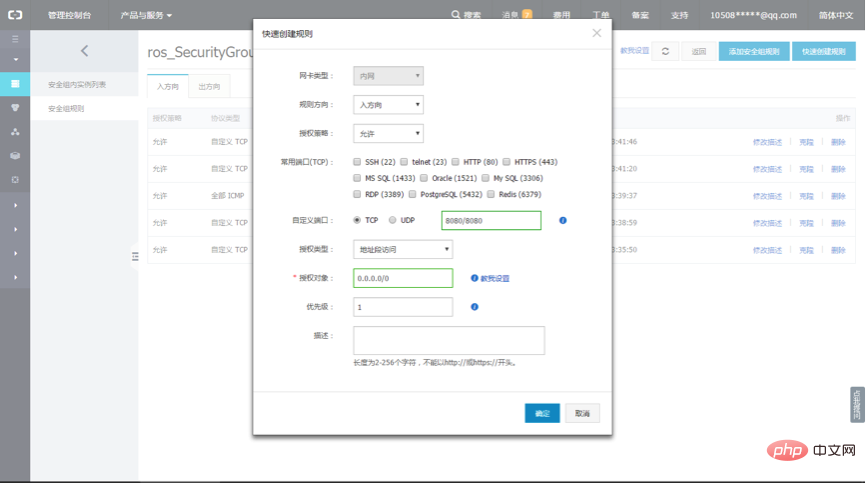Open the 授权策略 dropdown
Viewport: 866px width, 483px height.
[388, 134]
